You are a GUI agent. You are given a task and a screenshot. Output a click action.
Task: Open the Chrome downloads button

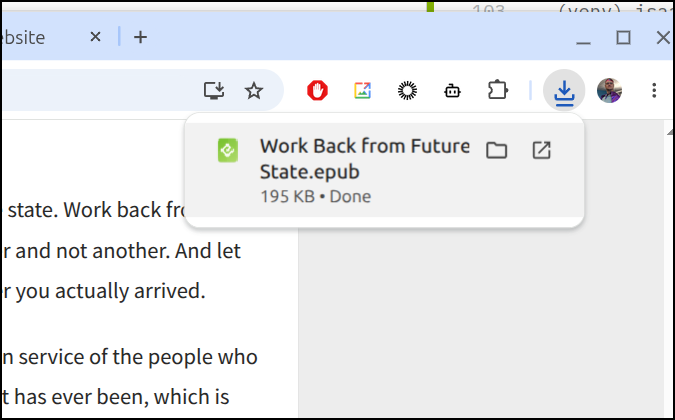pyautogui.click(x=564, y=91)
